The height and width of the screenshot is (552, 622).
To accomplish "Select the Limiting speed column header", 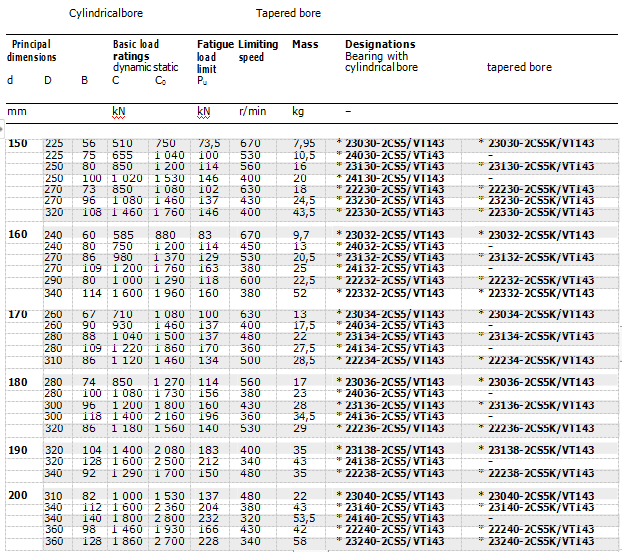I will 258,51.
